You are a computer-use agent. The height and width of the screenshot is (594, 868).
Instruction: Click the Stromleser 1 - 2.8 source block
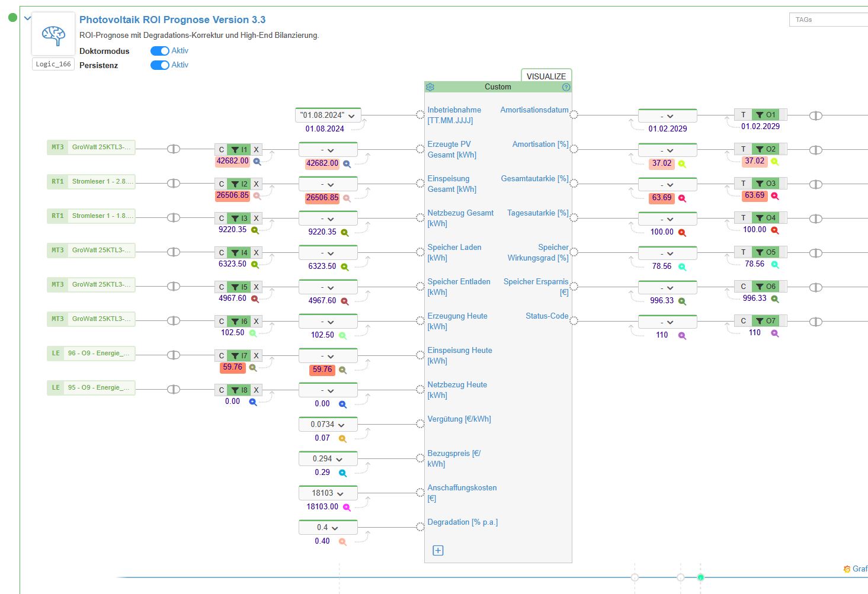91,181
